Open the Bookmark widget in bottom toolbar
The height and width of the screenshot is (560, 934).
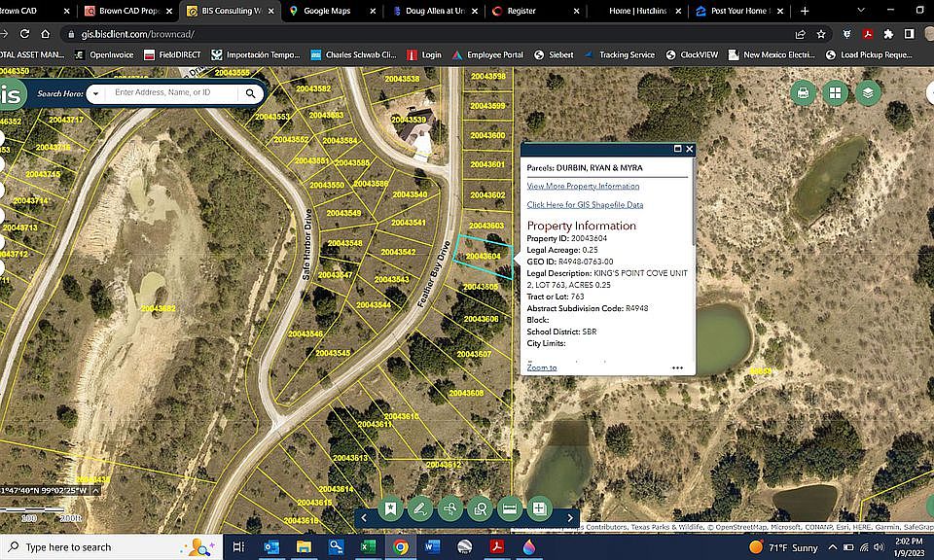click(x=391, y=508)
